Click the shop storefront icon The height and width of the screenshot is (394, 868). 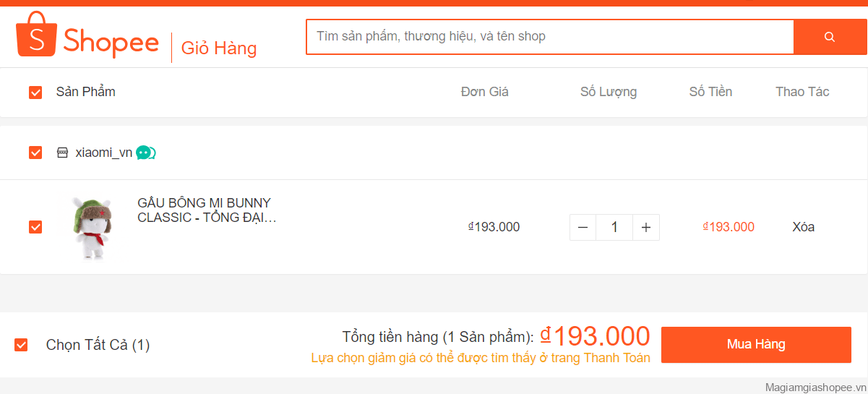click(63, 153)
